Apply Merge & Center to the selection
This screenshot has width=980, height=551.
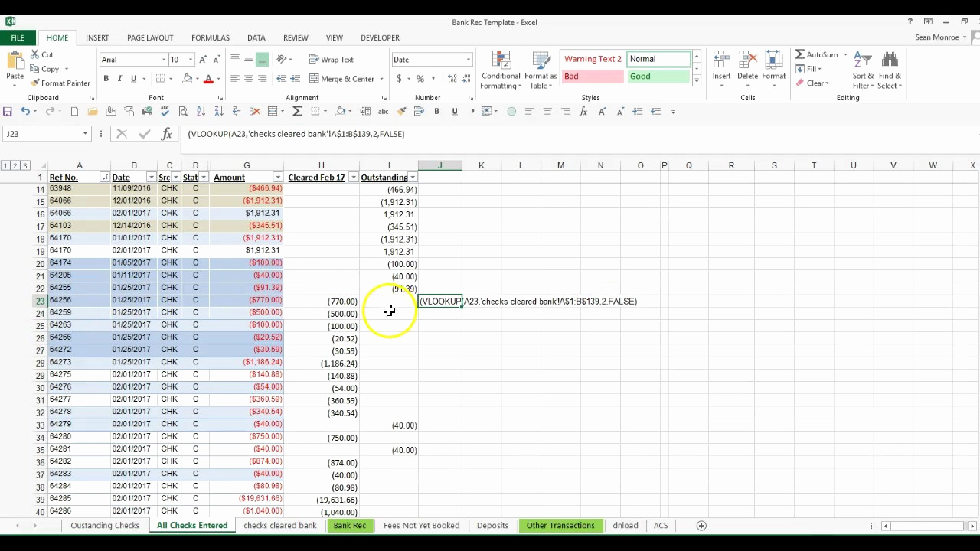345,78
